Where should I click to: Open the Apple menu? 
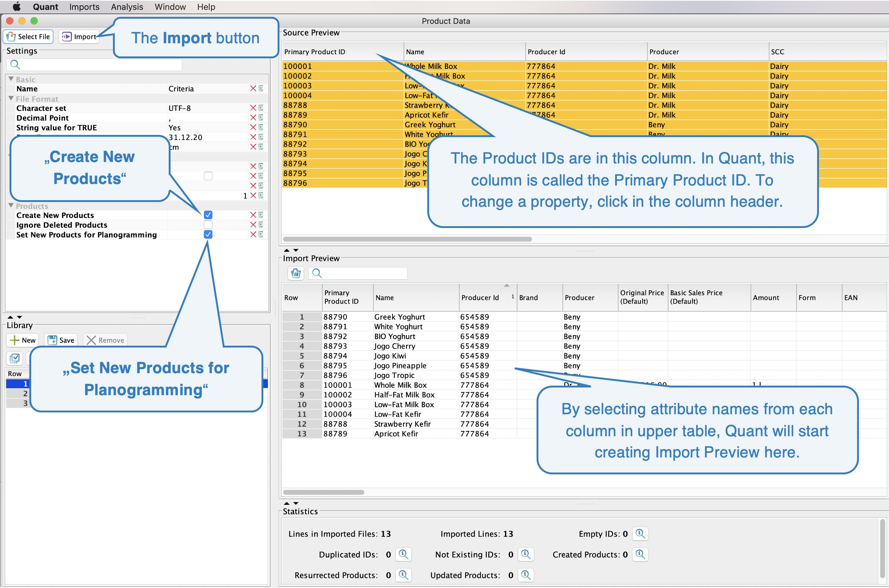17,7
